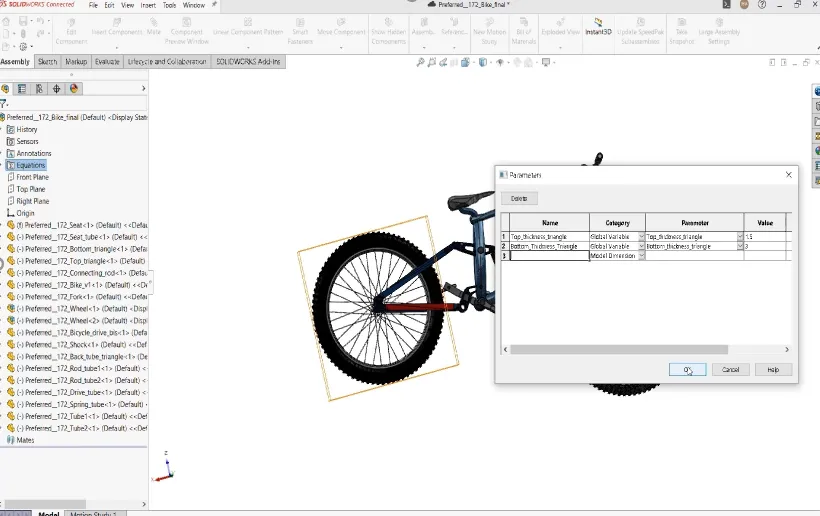Open Parameter dropdown for Bottom_thickness_triangle row

(739, 246)
